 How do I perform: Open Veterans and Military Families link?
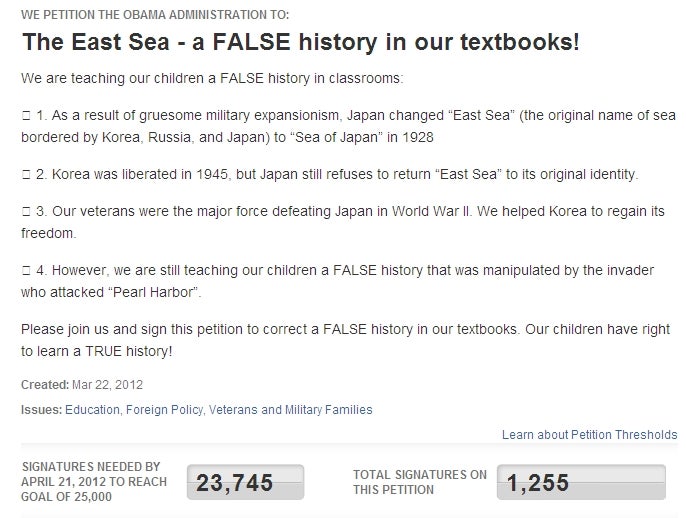(290, 410)
